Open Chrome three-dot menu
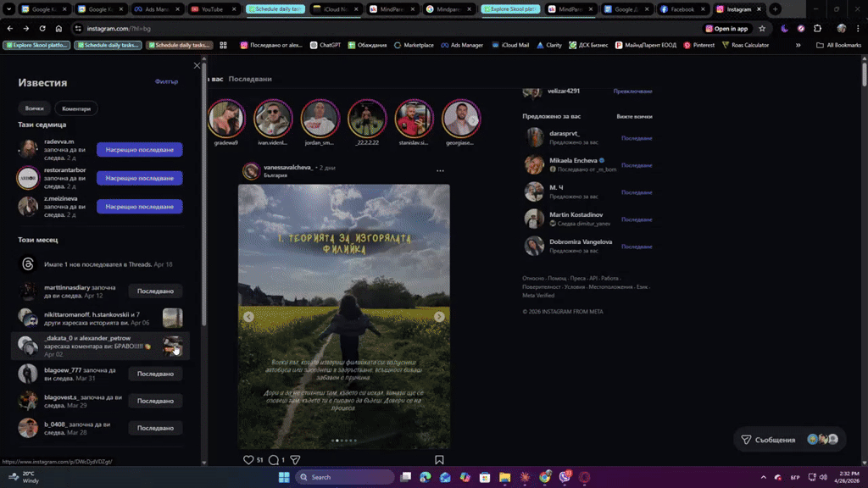868x488 pixels. pos(858,28)
